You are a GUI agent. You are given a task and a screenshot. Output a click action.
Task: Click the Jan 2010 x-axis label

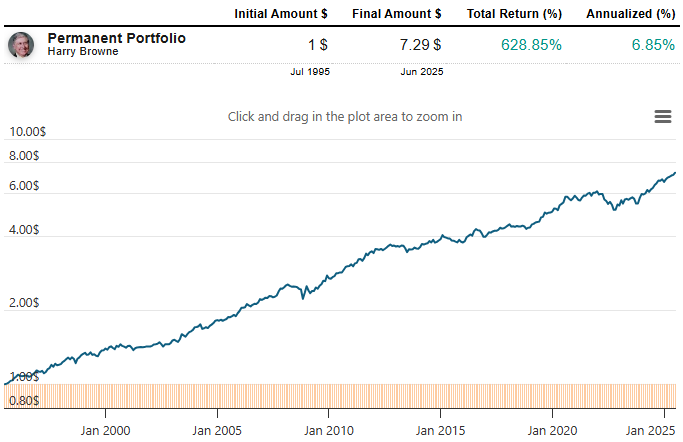click(329, 430)
